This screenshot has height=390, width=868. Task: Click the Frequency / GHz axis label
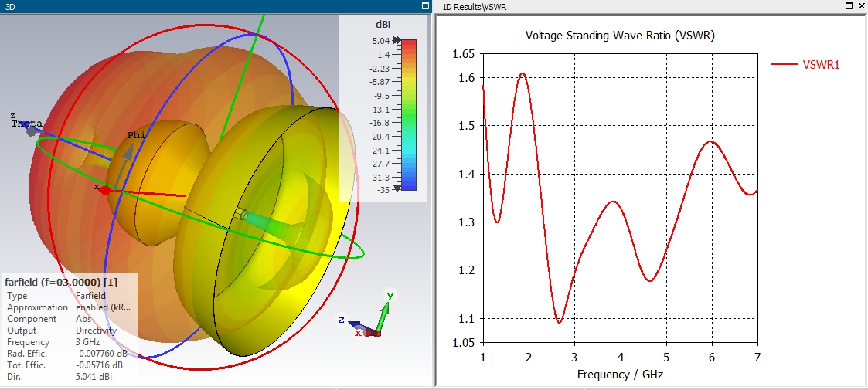[620, 375]
